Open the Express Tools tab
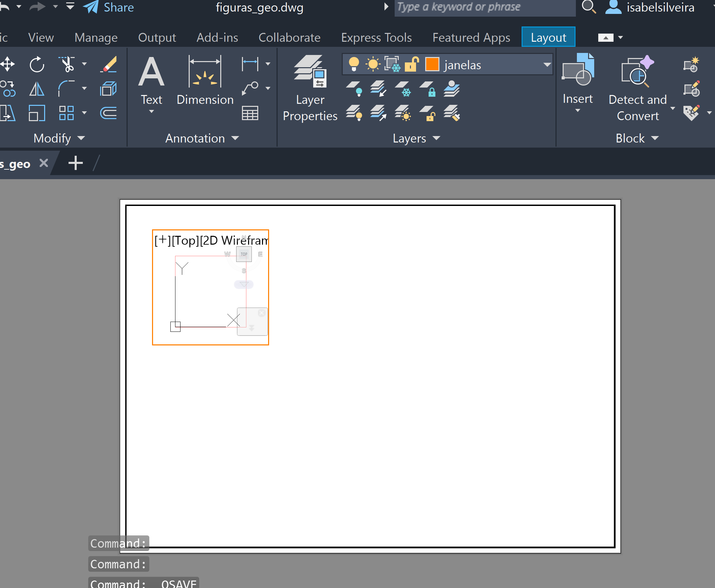The width and height of the screenshot is (715, 588). click(376, 37)
